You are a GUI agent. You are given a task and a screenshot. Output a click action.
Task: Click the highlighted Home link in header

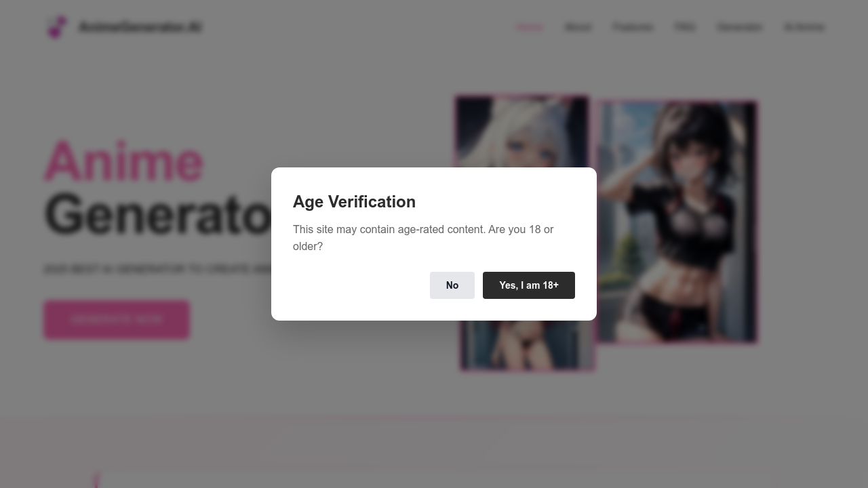530,27
